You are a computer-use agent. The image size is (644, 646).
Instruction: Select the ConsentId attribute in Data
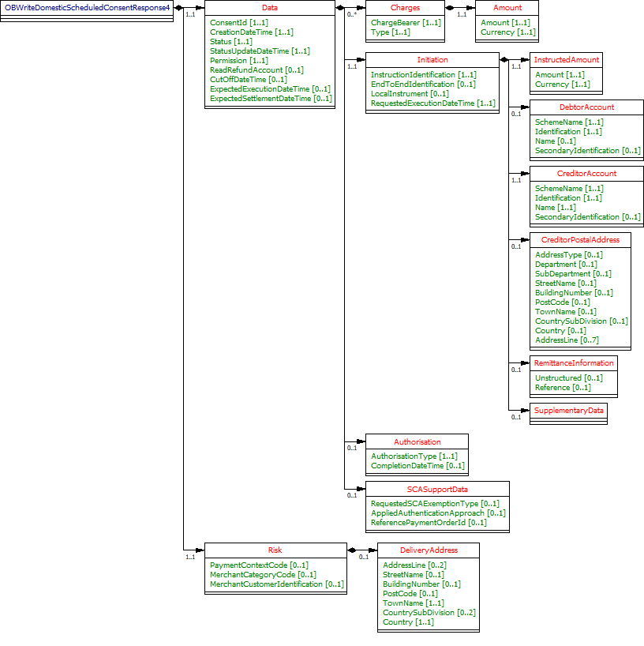pyautogui.click(x=238, y=23)
